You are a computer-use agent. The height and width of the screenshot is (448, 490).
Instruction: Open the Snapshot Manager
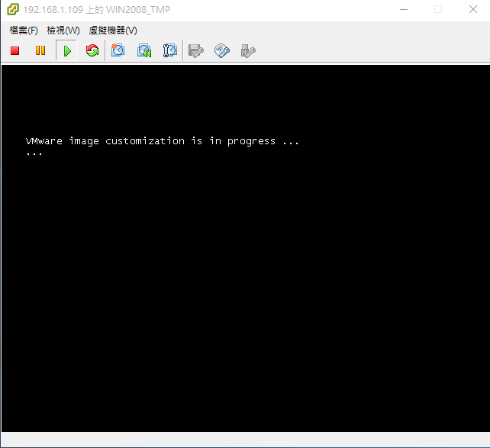coord(169,50)
